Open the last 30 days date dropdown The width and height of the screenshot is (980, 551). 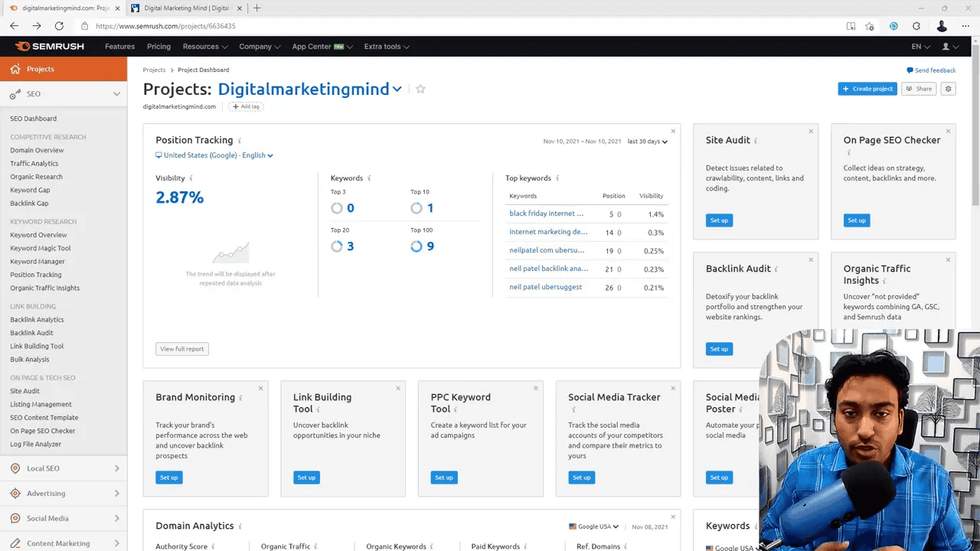tap(647, 141)
